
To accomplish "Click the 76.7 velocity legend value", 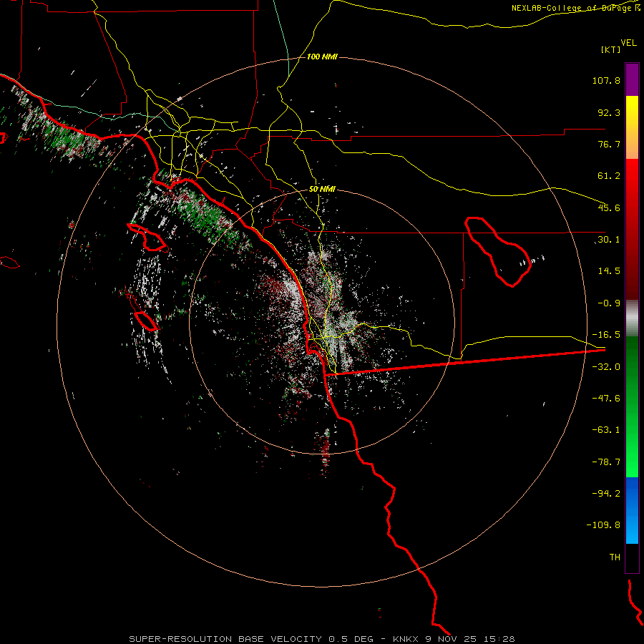I will click(x=609, y=144).
